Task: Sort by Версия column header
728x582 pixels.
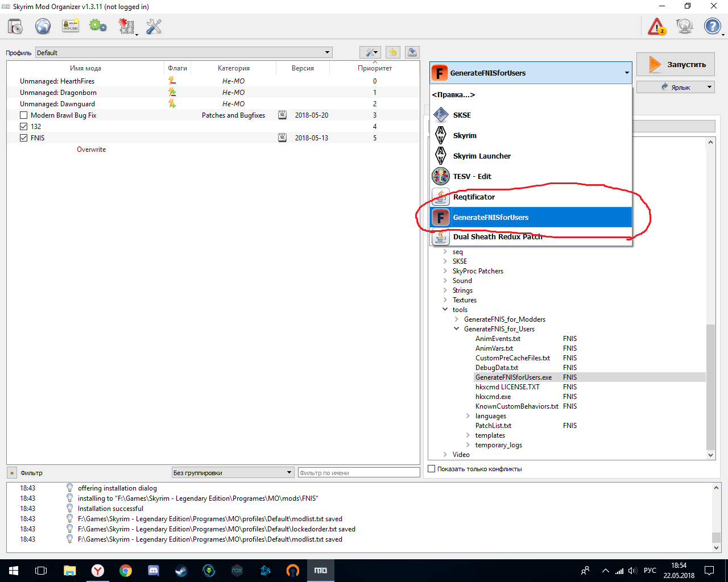Action: click(x=303, y=68)
